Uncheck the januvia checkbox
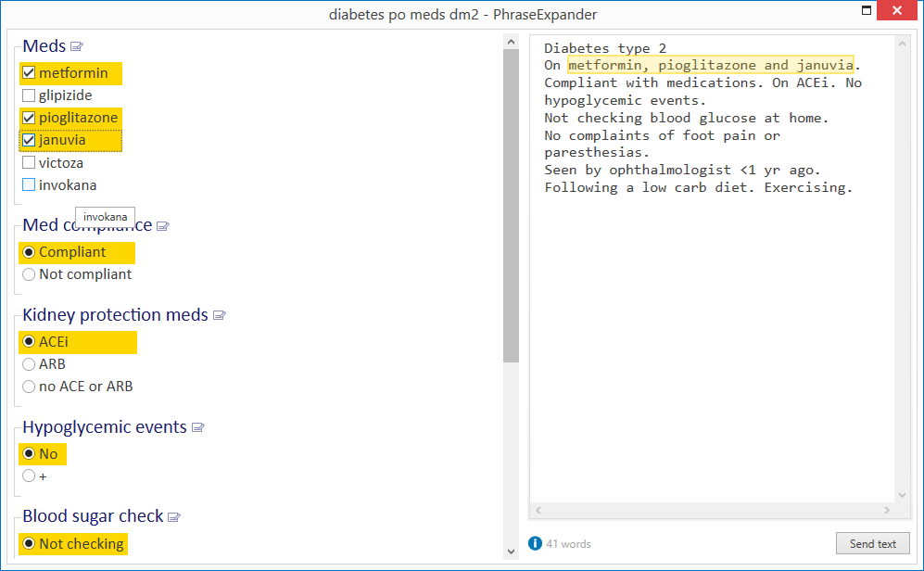The height and width of the screenshot is (571, 924). tap(29, 140)
